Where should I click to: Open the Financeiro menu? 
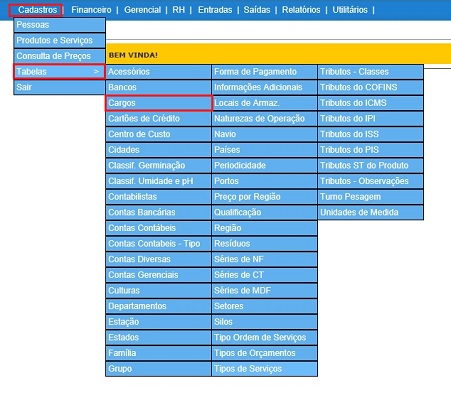[91, 10]
